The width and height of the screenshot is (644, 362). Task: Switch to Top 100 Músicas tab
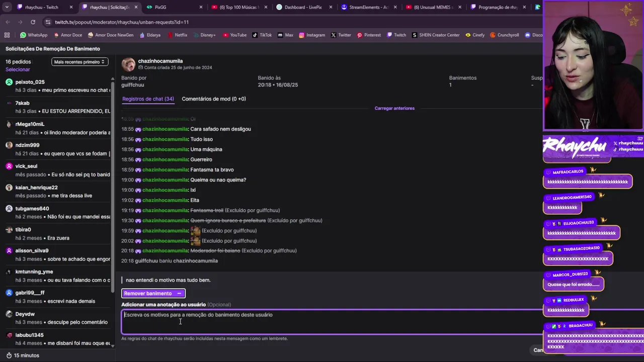click(238, 8)
